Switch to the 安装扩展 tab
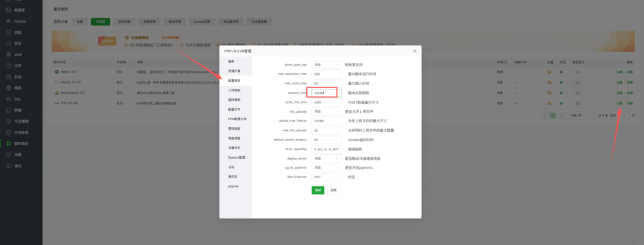Image resolution: width=644 pixels, height=245 pixels. click(x=236, y=71)
